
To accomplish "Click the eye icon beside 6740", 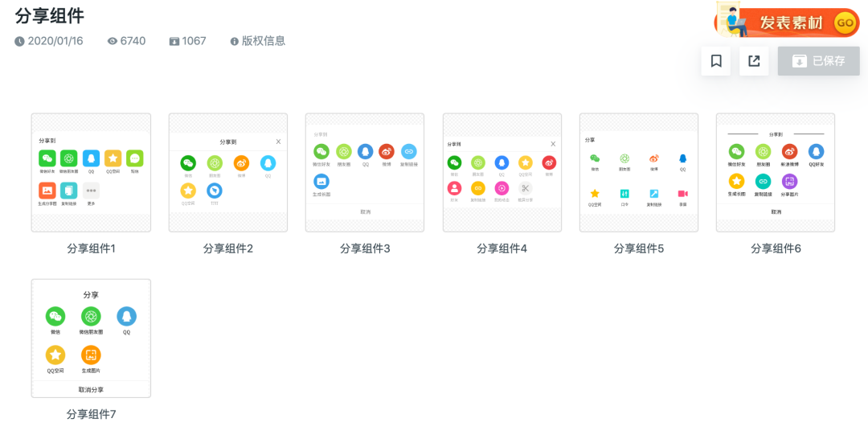I will pos(113,41).
